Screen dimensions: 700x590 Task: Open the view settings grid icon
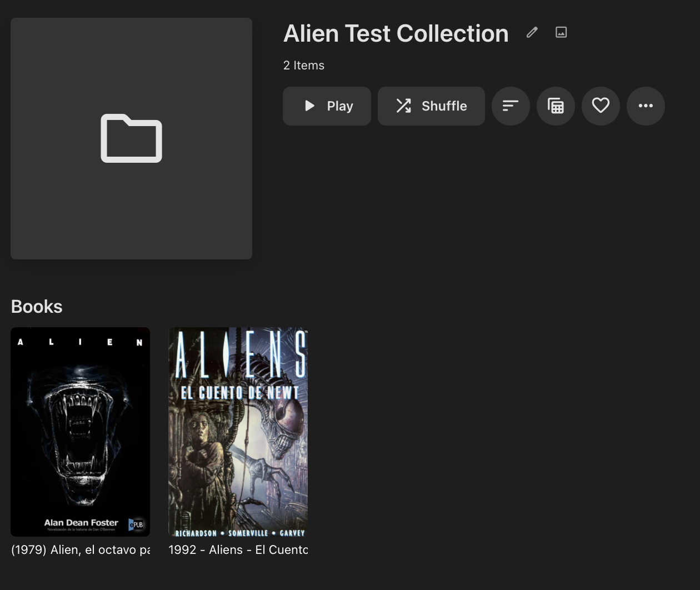pyautogui.click(x=556, y=106)
